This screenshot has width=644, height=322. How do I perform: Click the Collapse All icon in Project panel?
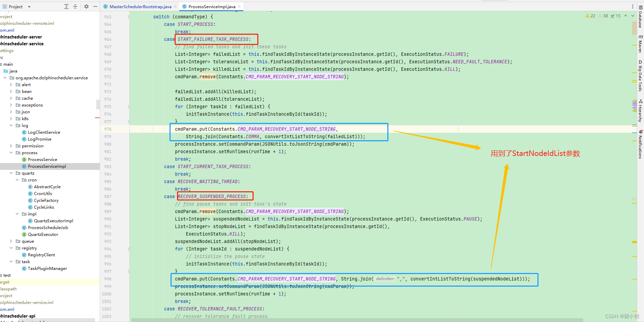pos(75,6)
